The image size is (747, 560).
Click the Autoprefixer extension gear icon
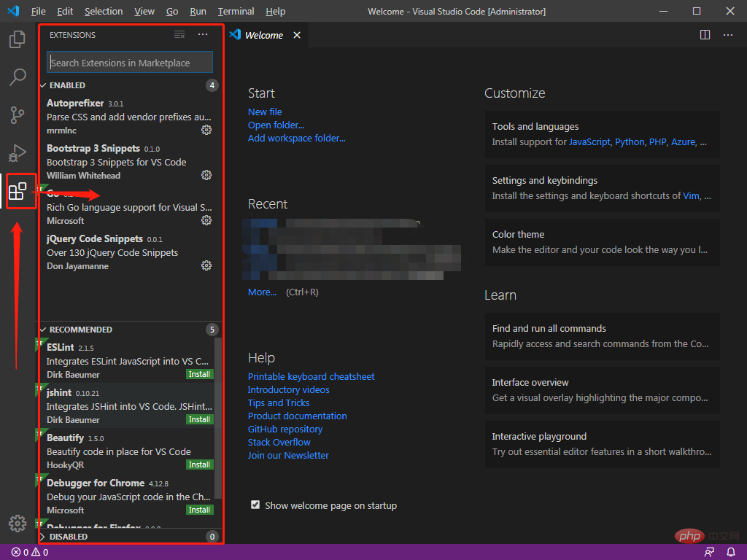[206, 130]
